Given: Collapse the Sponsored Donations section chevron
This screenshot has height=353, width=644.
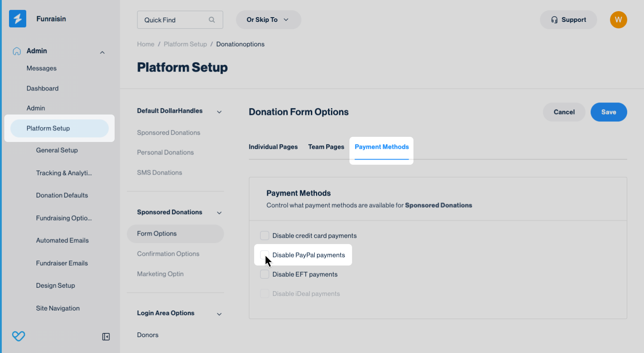Looking at the screenshot, I should 219,213.
